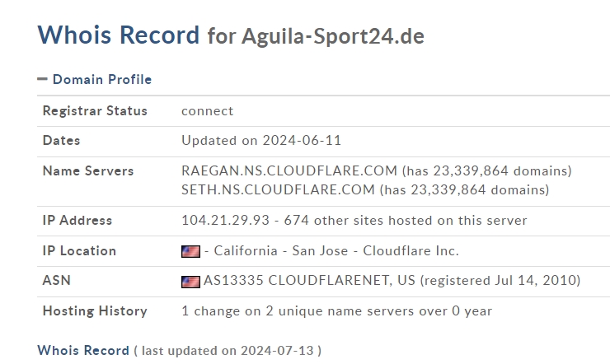Open RAEGAN.NS.CLOUDFLARE.COM name server entry
The image size is (610, 364).
click(289, 171)
